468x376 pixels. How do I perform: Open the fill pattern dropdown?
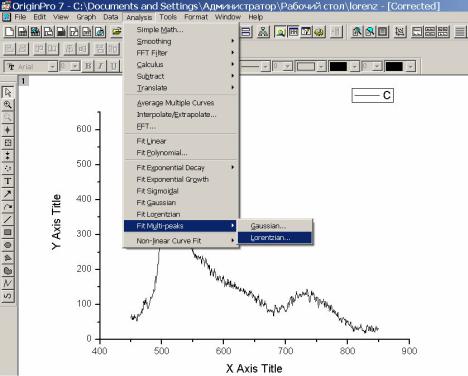click(321, 67)
